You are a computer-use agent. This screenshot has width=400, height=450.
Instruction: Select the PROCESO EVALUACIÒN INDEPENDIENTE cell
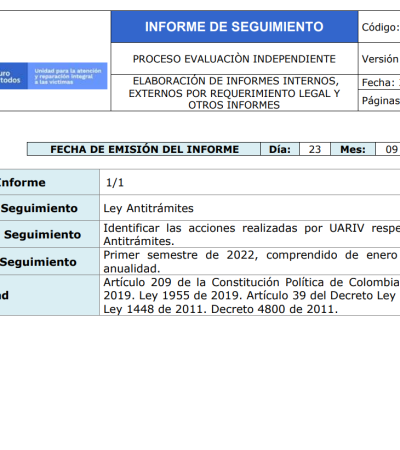click(x=234, y=59)
